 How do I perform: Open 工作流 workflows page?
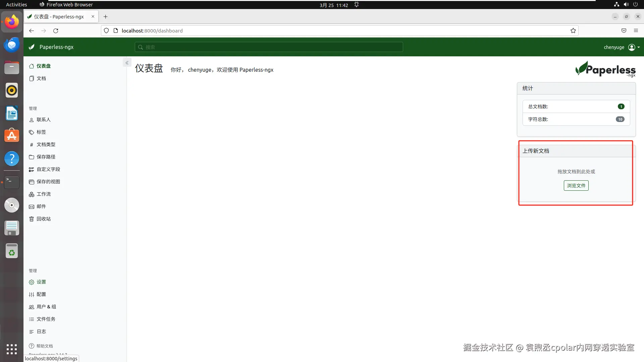(x=40, y=194)
